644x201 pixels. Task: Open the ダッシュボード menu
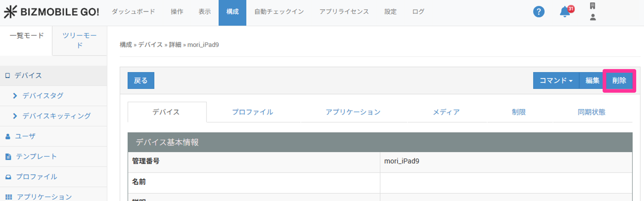click(133, 12)
